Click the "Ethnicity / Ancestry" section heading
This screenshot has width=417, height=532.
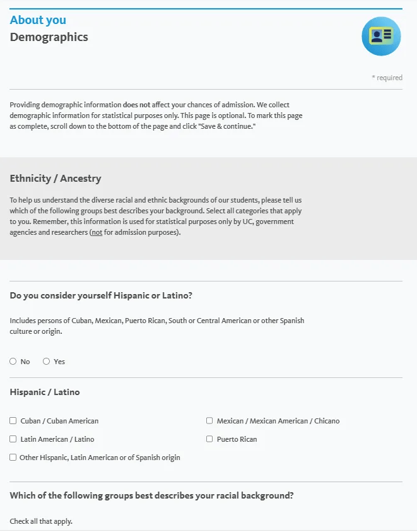(56, 179)
